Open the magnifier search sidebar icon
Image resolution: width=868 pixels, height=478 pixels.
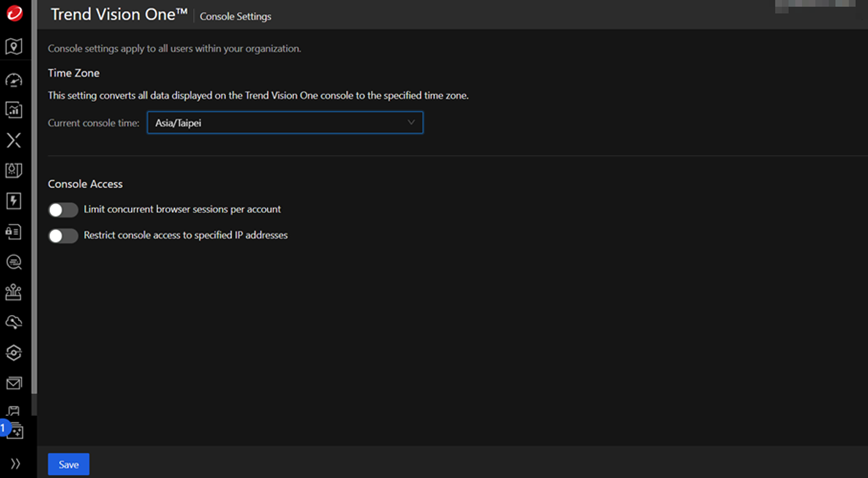(13, 263)
